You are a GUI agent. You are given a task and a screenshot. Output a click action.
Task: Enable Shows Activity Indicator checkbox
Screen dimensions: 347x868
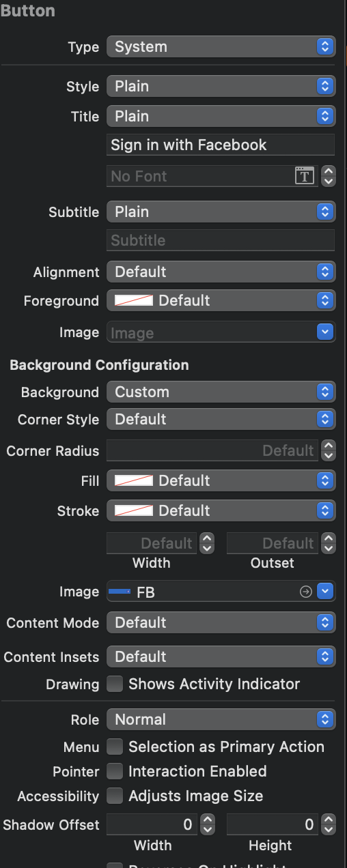115,684
